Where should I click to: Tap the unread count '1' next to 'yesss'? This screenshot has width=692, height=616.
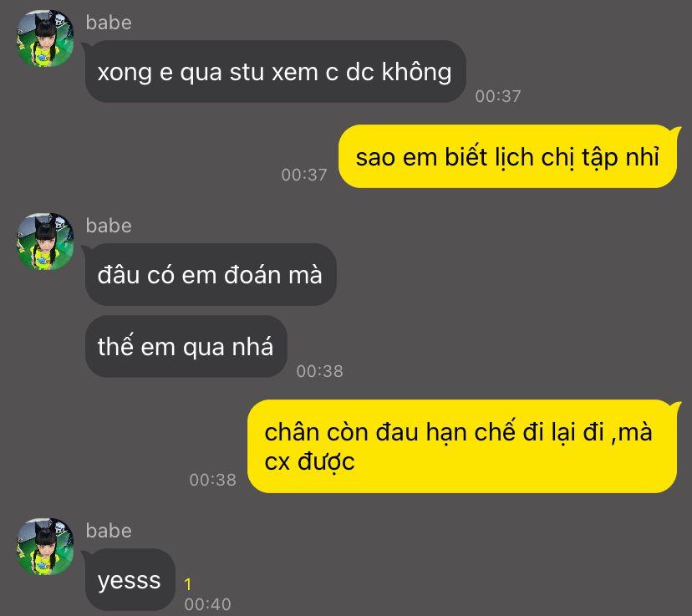(x=188, y=584)
